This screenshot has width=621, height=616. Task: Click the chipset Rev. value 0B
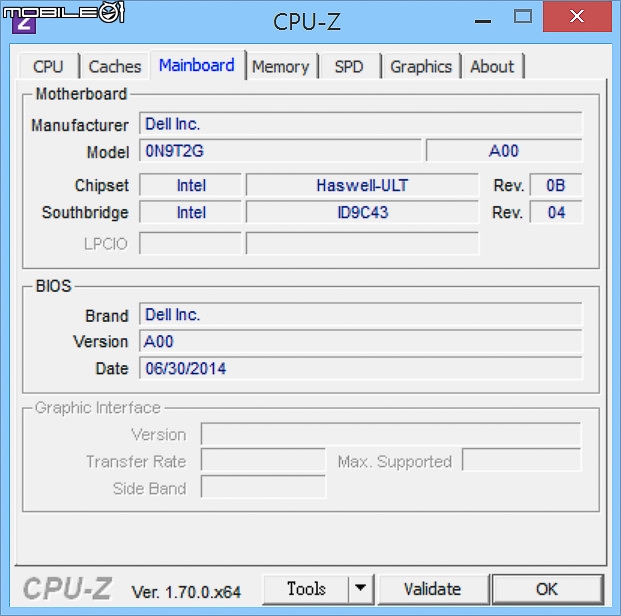coord(556,185)
